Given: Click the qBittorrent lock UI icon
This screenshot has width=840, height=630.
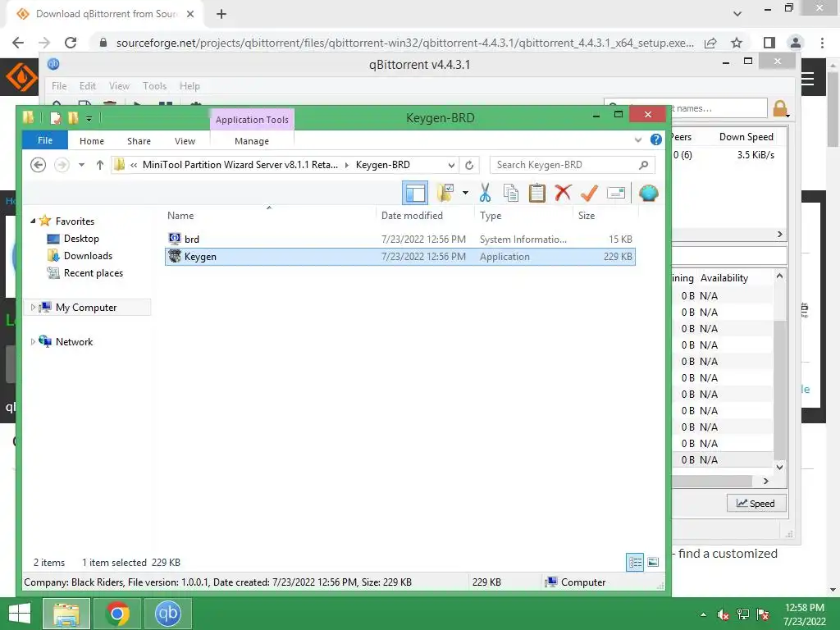Looking at the screenshot, I should pyautogui.click(x=781, y=109).
